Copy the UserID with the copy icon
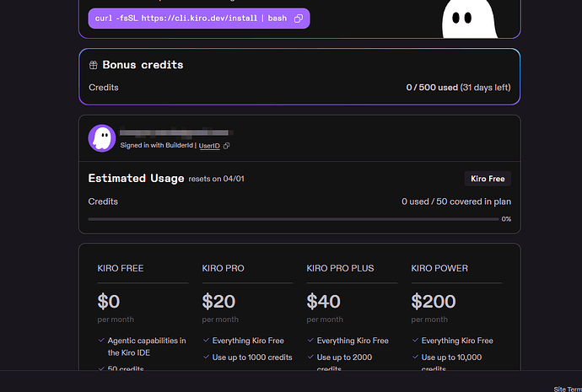 [x=226, y=146]
